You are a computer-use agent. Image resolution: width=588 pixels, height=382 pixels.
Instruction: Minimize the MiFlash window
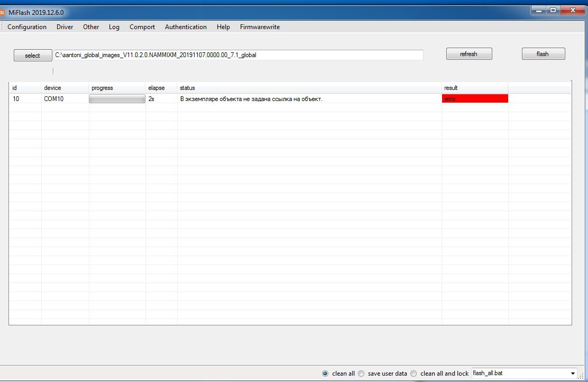click(539, 11)
